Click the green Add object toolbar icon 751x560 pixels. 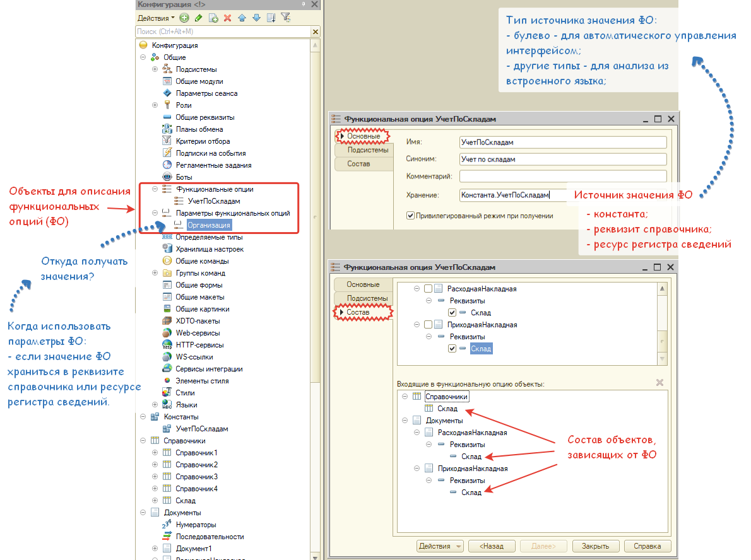click(184, 18)
